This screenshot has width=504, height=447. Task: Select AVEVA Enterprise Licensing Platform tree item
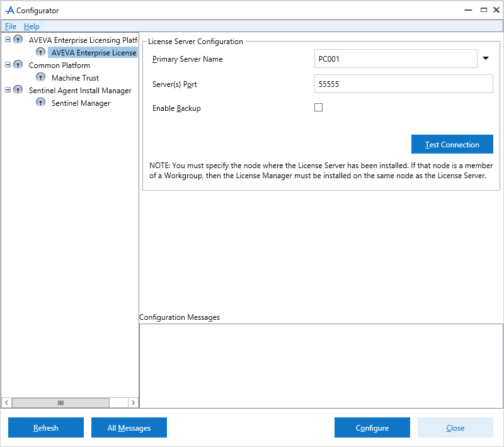83,40
